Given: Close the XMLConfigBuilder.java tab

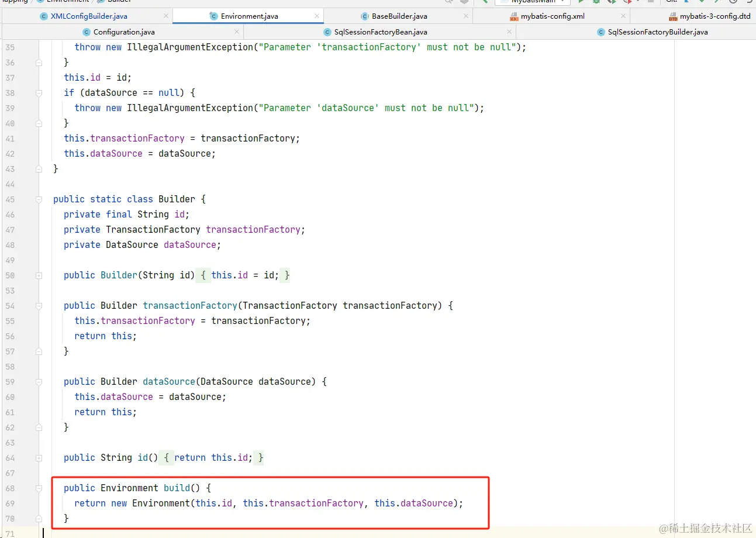Looking at the screenshot, I should point(166,16).
